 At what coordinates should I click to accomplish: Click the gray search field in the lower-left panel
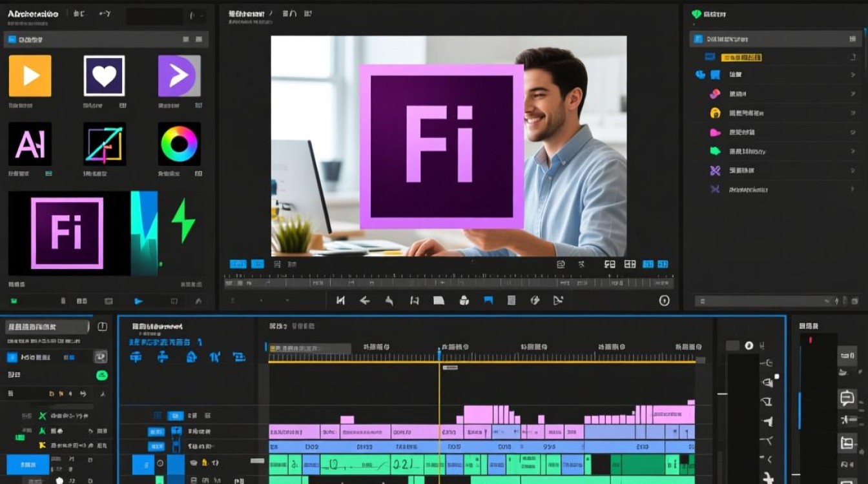(x=48, y=327)
